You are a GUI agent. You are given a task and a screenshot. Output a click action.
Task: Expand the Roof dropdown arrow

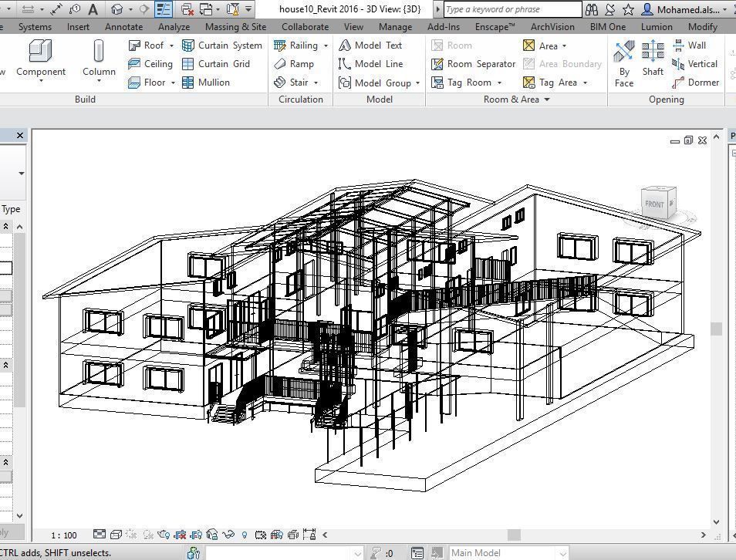click(171, 46)
